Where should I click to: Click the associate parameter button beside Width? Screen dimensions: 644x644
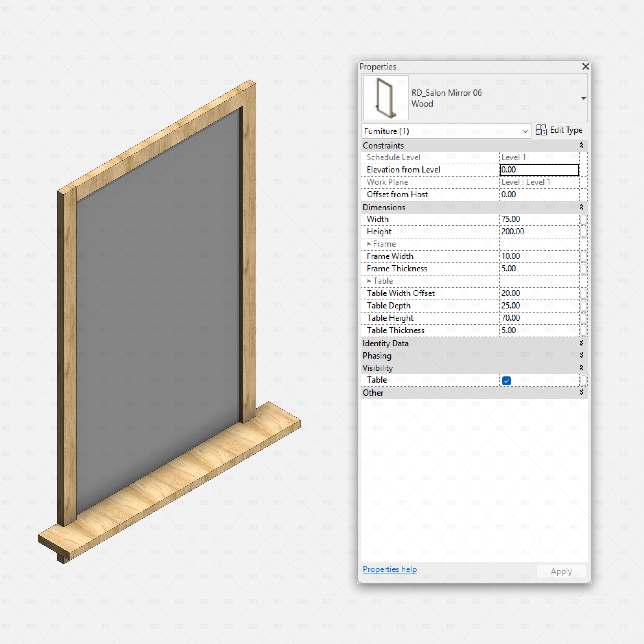pyautogui.click(x=583, y=219)
